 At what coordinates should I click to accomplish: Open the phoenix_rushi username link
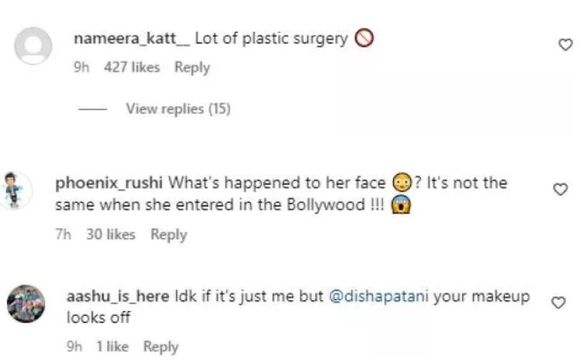110,184
